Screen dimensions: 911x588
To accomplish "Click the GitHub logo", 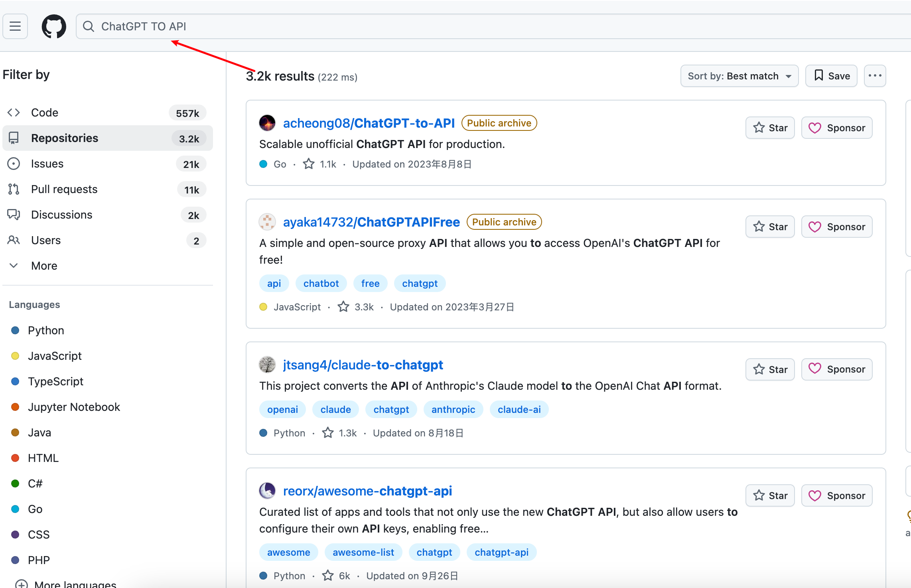I will pos(53,26).
